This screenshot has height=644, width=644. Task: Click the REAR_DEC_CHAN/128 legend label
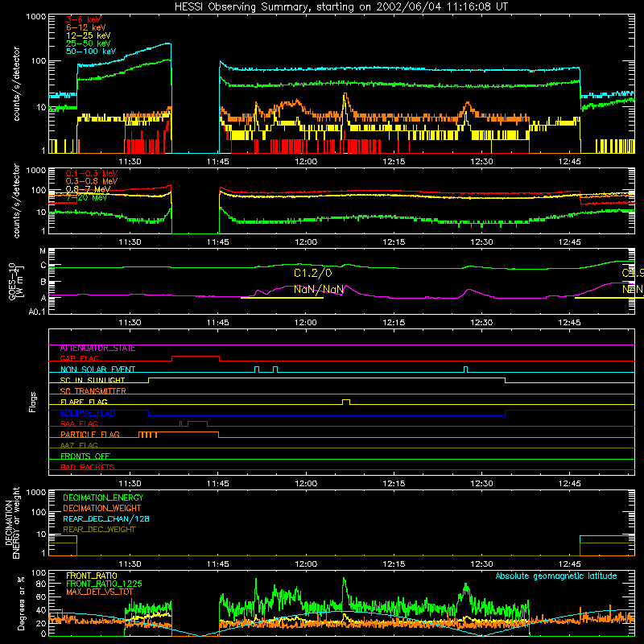pos(106,519)
